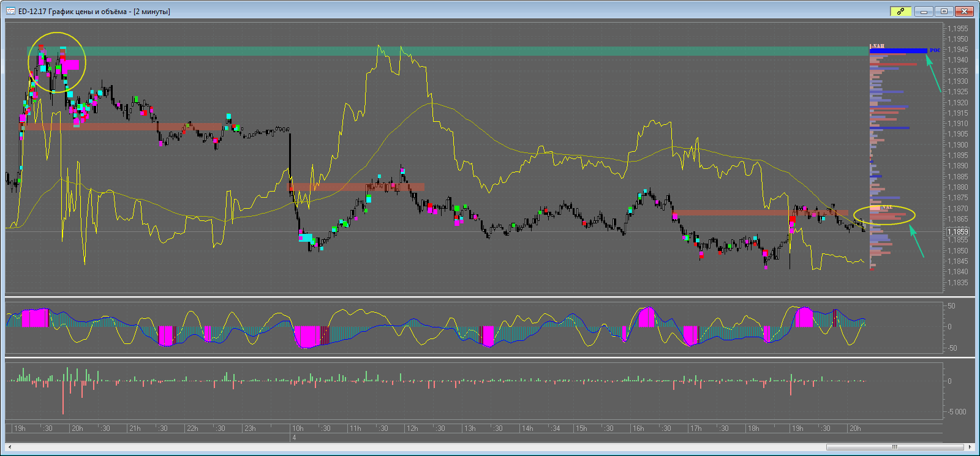Click the 50 oscillator axis label
This screenshot has height=456, width=980.
951,306
